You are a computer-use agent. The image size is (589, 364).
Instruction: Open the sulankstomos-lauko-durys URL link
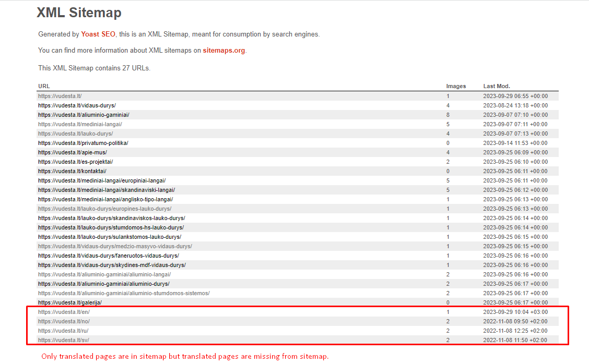tap(110, 237)
